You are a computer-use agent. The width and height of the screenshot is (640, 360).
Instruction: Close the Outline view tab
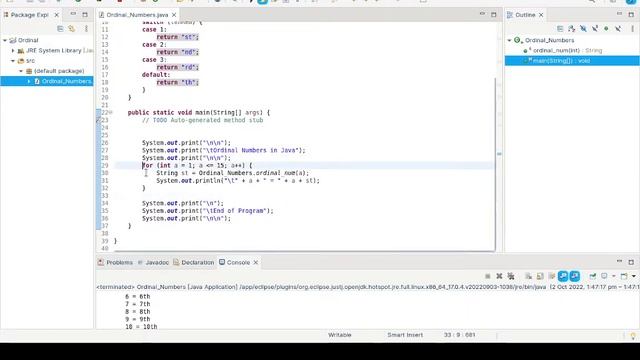pyautogui.click(x=541, y=15)
